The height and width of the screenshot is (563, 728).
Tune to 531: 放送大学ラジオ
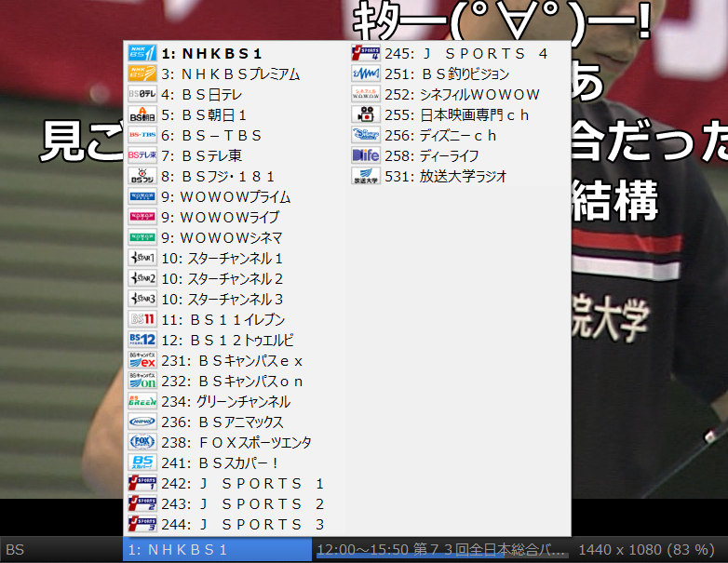(459, 176)
